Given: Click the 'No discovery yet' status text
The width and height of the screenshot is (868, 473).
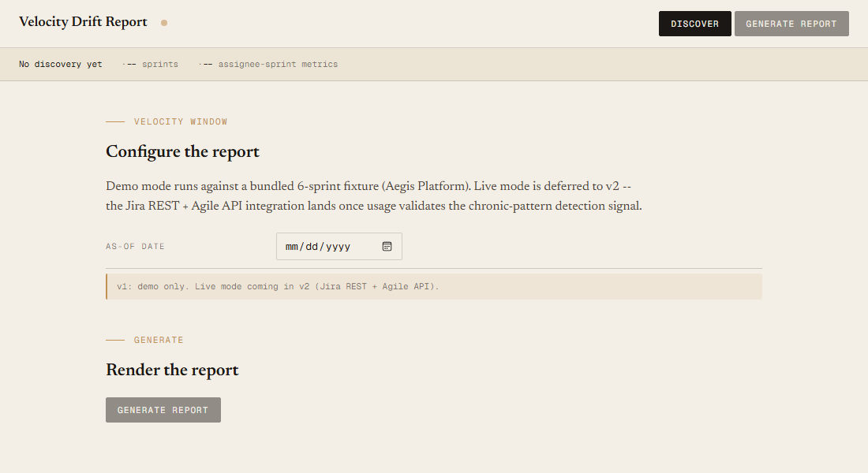Looking at the screenshot, I should [x=60, y=64].
